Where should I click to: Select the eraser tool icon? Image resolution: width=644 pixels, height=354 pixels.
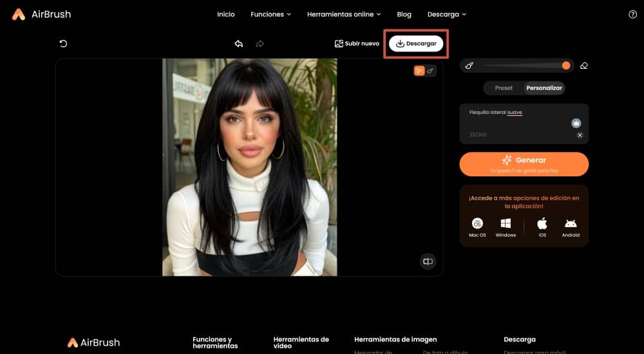click(584, 66)
